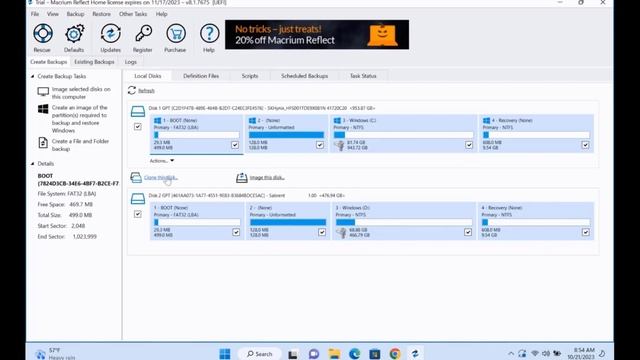Select the Disk 2 drive icon
This screenshot has height=360, width=640.
pyautogui.click(x=138, y=198)
